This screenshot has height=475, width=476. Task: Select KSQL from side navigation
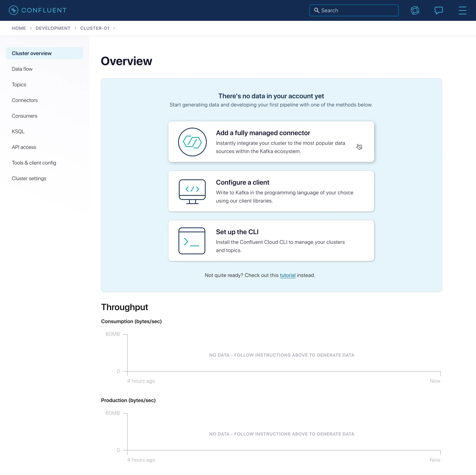pyautogui.click(x=18, y=132)
